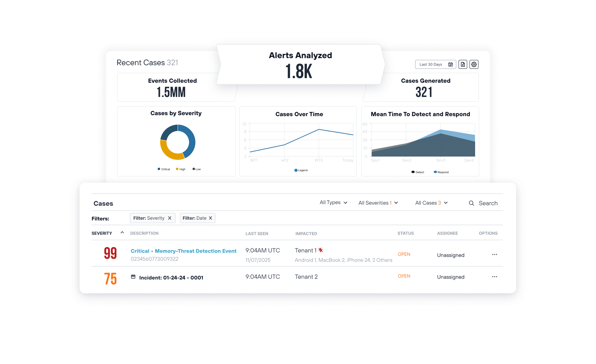Remove the Severity filter chip

(170, 218)
